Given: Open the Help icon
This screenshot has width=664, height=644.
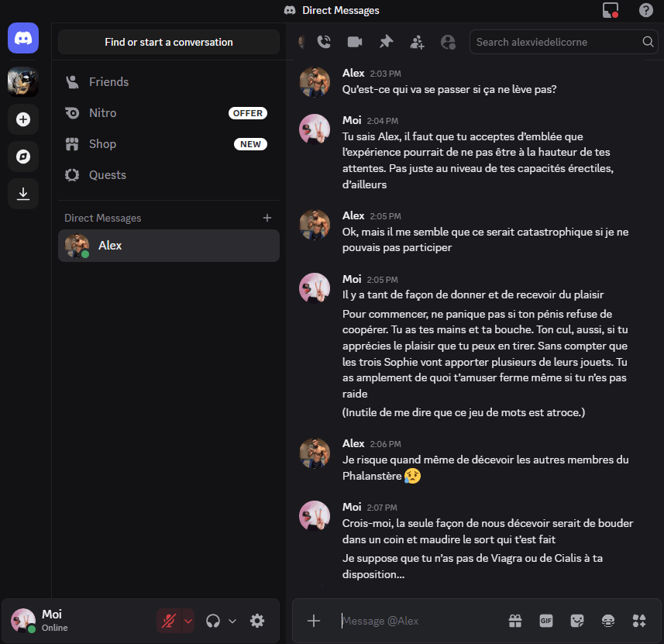Looking at the screenshot, I should [x=645, y=10].
